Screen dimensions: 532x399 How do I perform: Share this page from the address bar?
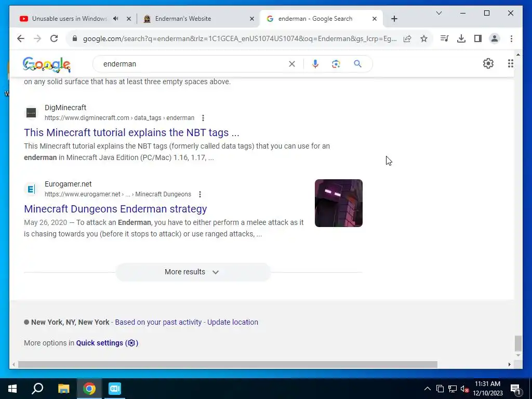point(407,38)
